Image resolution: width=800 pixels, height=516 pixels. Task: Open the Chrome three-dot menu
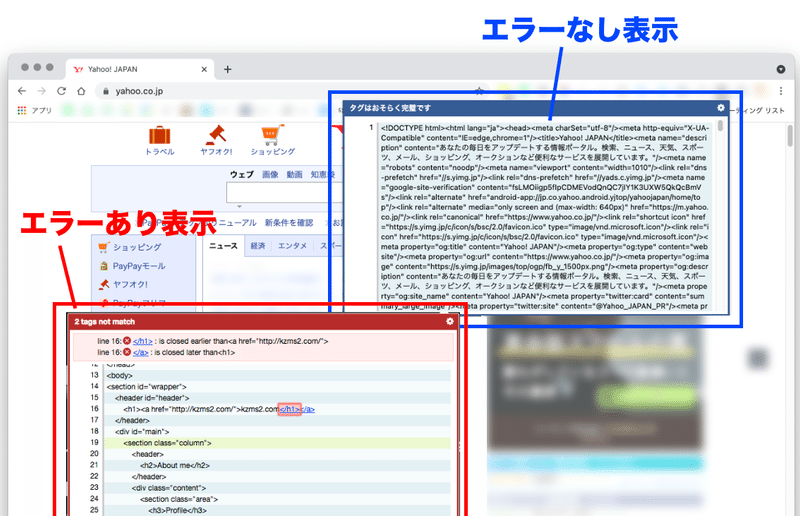(x=781, y=91)
